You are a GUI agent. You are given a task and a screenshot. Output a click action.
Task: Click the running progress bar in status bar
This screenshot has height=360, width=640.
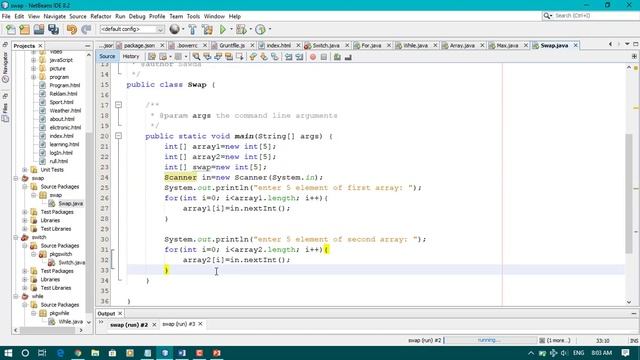(490, 340)
